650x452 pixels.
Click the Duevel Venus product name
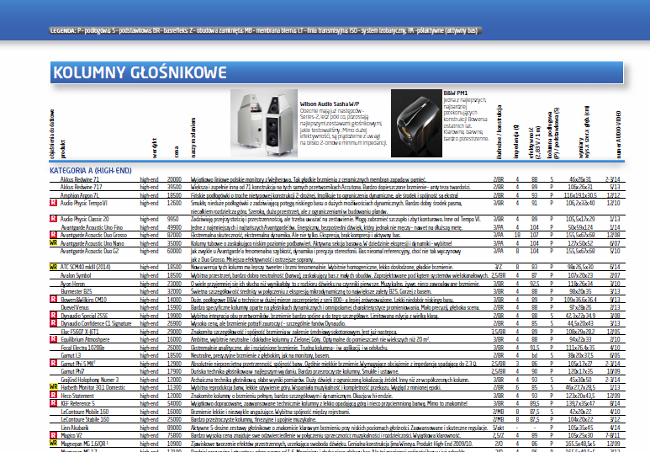click(x=75, y=308)
